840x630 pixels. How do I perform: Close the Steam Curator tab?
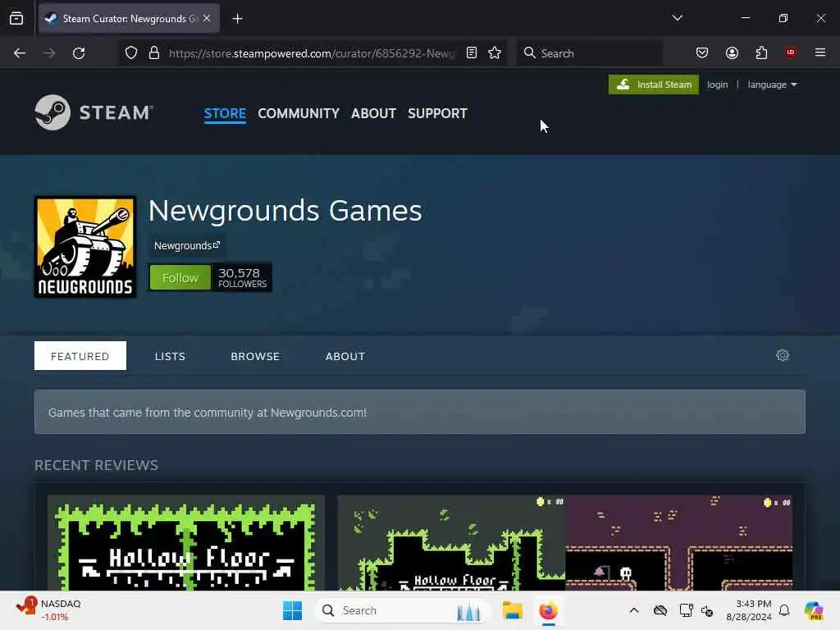(207, 19)
